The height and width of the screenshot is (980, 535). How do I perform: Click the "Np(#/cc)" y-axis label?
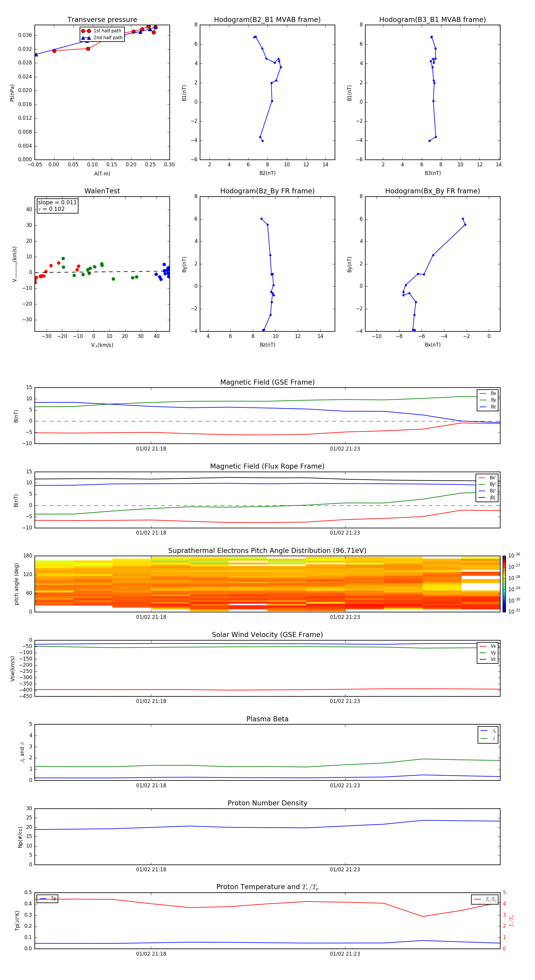[20, 837]
